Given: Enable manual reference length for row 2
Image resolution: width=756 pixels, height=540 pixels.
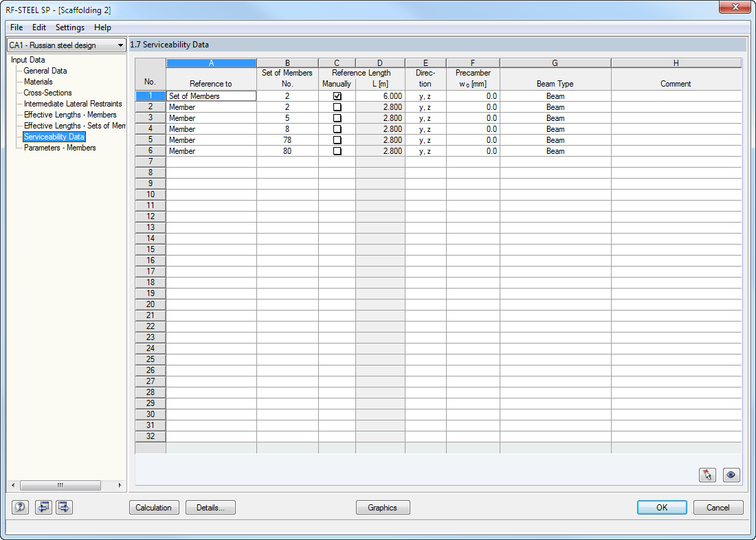Looking at the screenshot, I should click(x=337, y=106).
